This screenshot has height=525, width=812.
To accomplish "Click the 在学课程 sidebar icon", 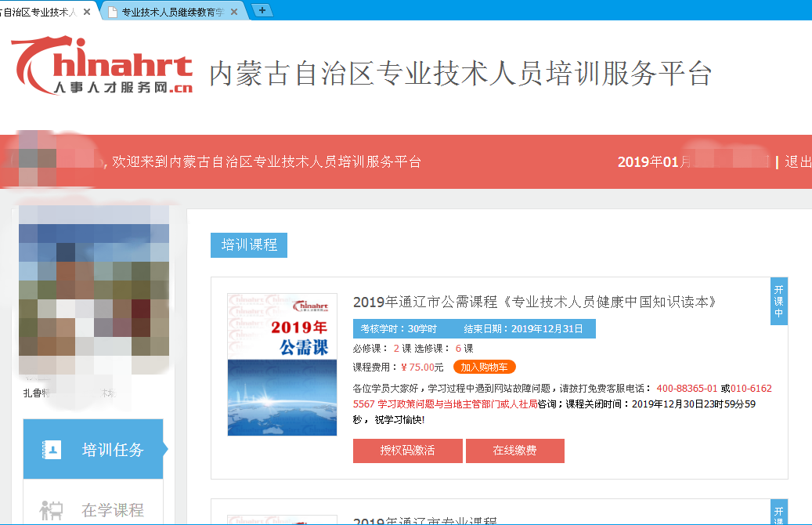I will point(52,510).
